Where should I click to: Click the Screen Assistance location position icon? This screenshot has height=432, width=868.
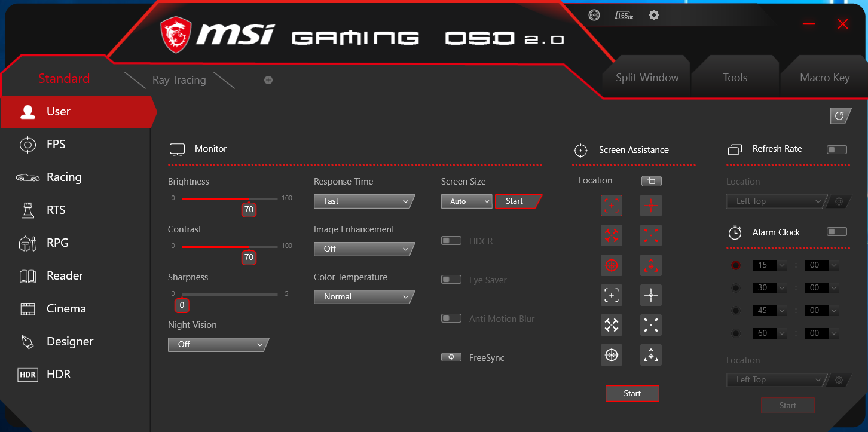coord(652,181)
